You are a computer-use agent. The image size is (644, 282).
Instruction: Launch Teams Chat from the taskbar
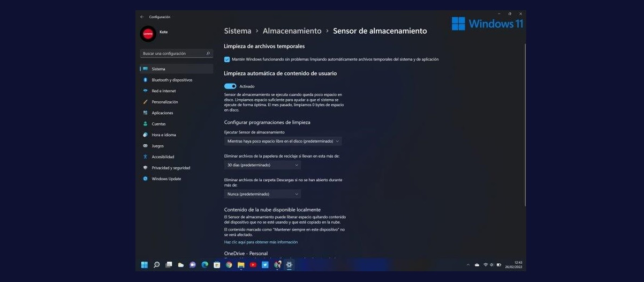(x=193, y=264)
